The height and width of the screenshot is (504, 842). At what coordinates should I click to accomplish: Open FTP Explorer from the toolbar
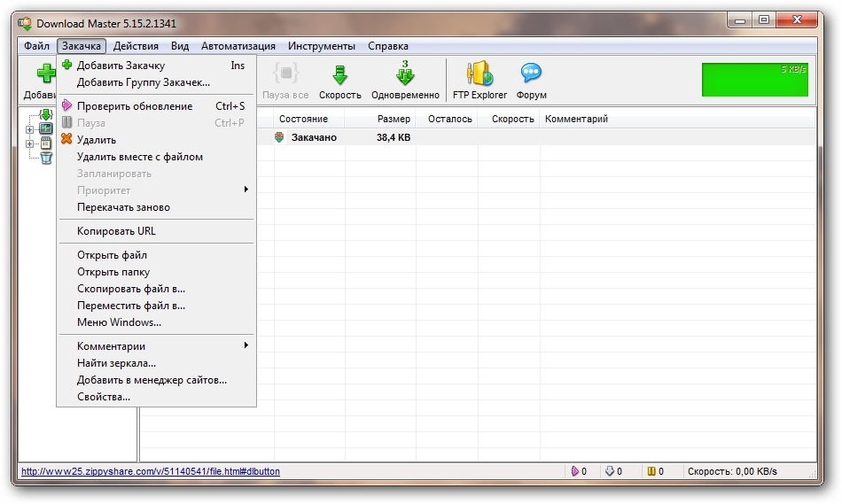coord(479,80)
